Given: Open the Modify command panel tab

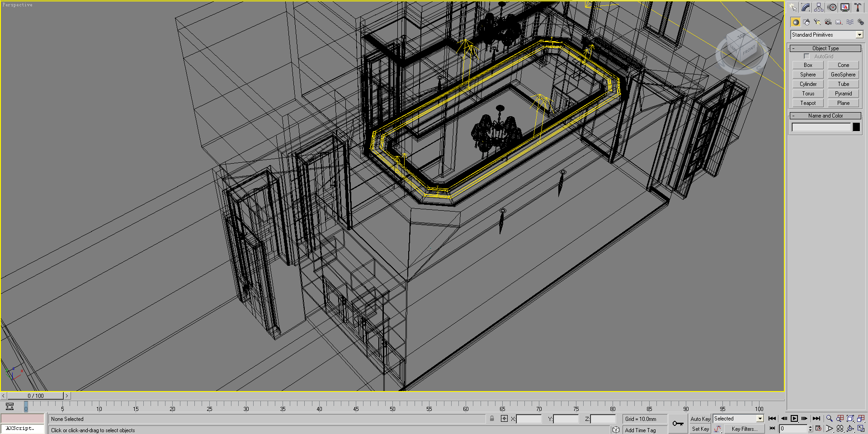Looking at the screenshot, I should (806, 7).
